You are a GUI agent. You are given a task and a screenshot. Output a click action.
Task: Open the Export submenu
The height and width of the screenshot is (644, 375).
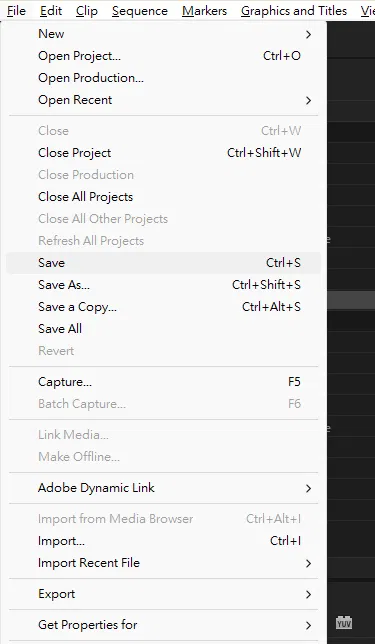pos(163,594)
